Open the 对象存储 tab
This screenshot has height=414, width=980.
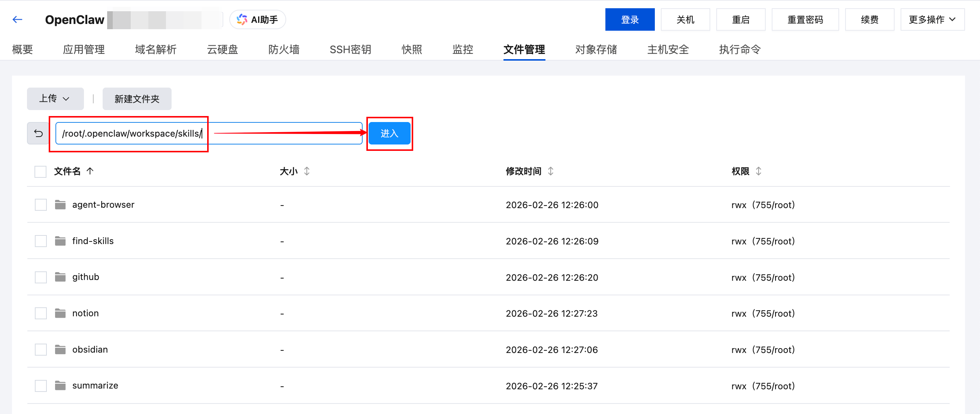click(x=596, y=49)
